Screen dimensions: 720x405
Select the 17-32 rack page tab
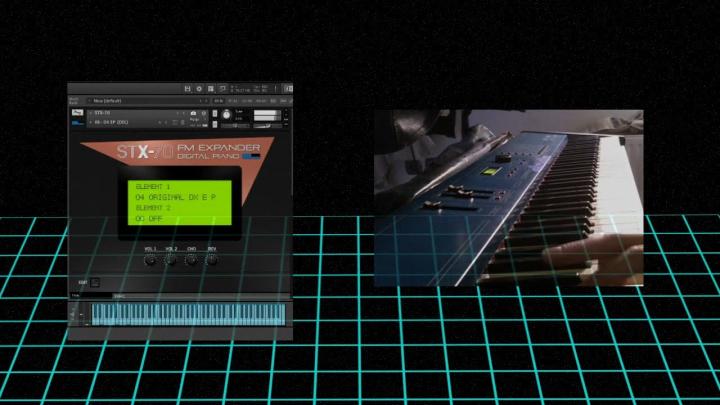(x=233, y=101)
